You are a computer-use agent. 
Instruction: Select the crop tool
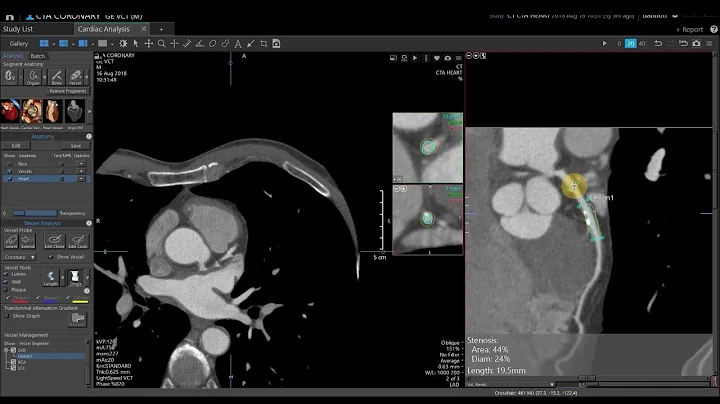tap(264, 44)
